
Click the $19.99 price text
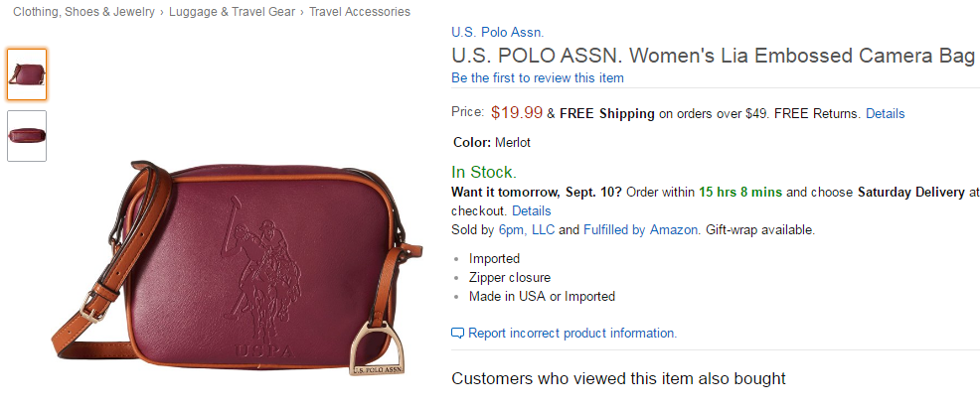click(x=516, y=112)
